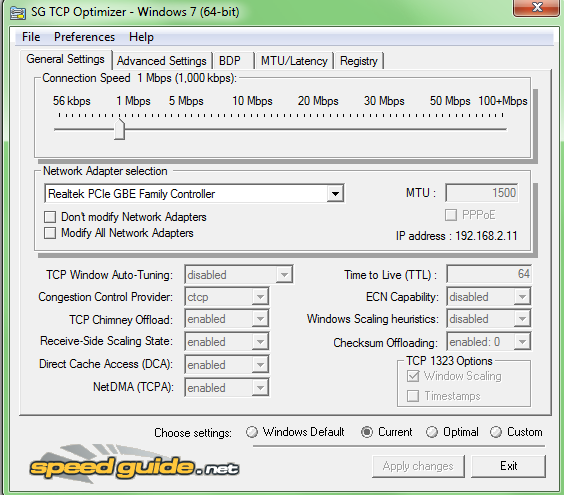The image size is (564, 495).
Task: Click slider track below 20 Mbps
Action: (x=318, y=129)
